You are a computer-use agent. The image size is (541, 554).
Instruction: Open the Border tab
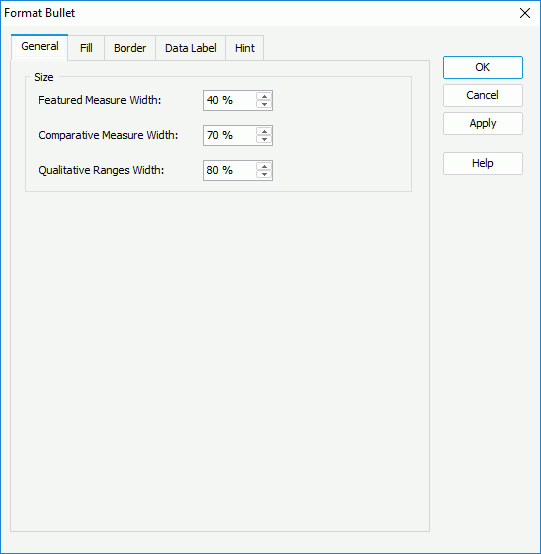pyautogui.click(x=130, y=48)
